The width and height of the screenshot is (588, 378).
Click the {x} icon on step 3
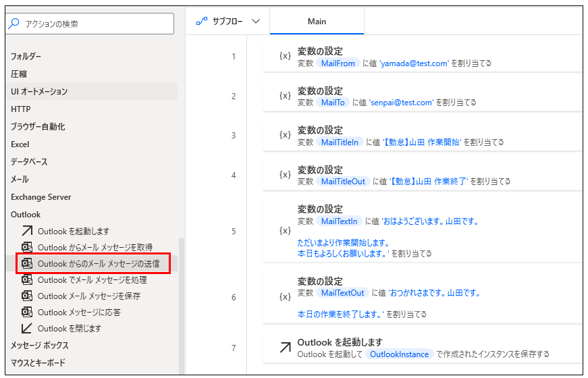pos(285,135)
